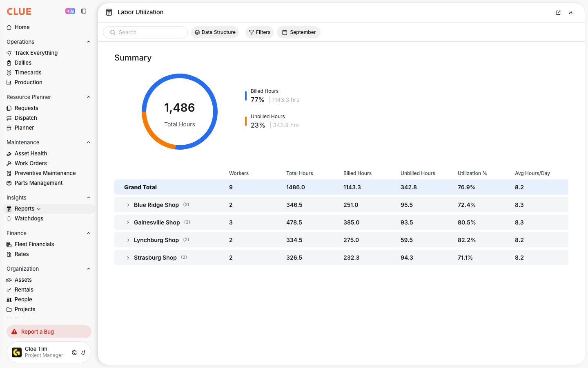The image size is (588, 368).
Task: Expand the Strasburg Shop row
Action: [128, 258]
